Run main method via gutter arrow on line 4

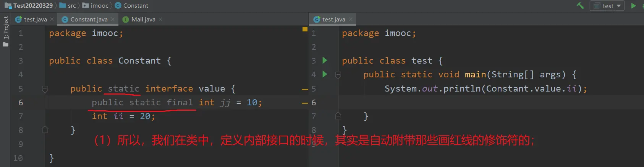tap(325, 74)
